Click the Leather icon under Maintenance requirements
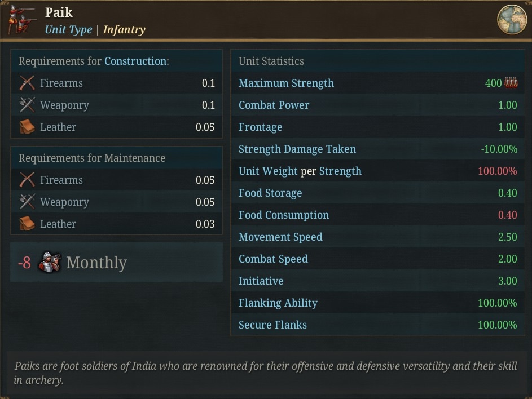The image size is (532, 399). coord(27,224)
